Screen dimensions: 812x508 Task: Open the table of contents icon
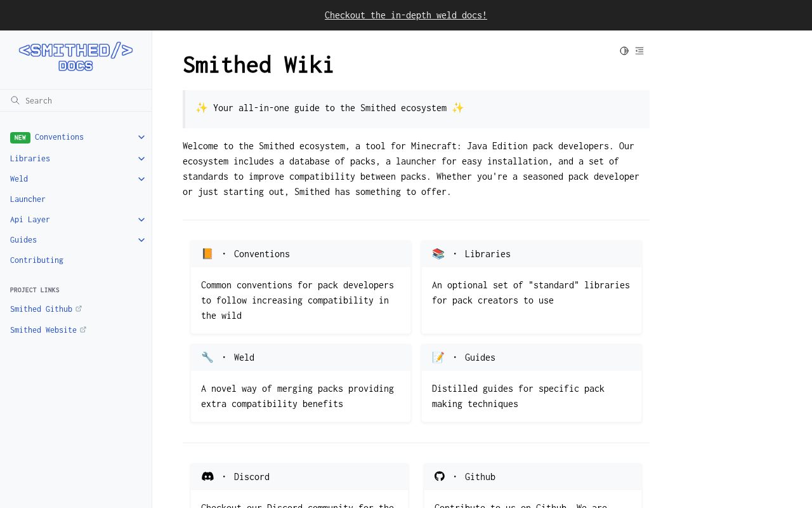coord(639,51)
